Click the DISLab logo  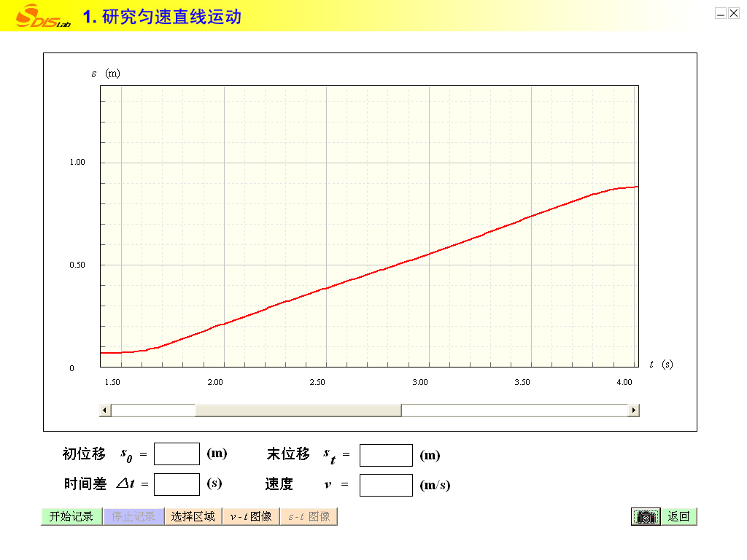[x=42, y=16]
